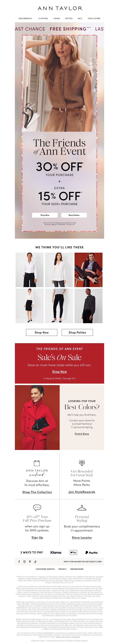Click the Klarna payment logo

click(56, 552)
